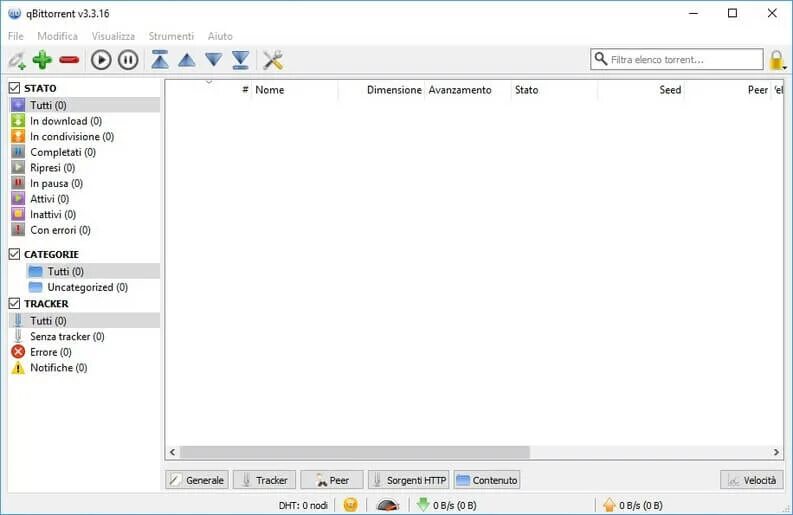
Task: Click the add torrent link icon
Action: click(17, 60)
